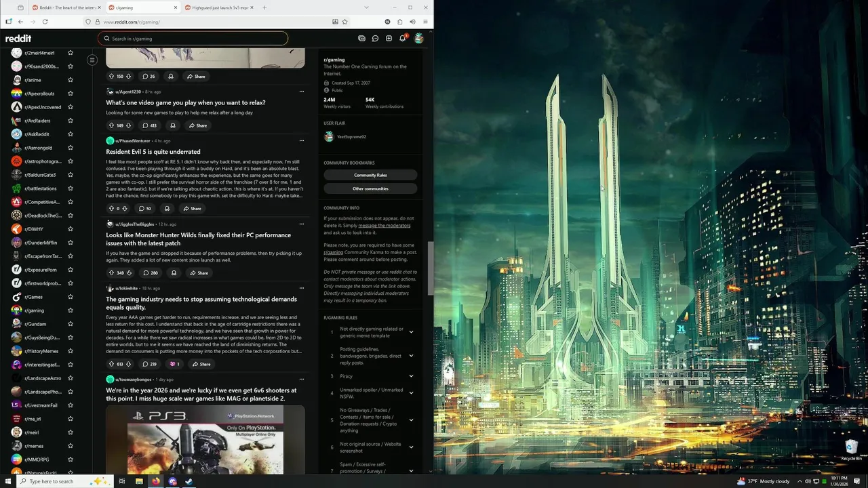Viewport: 868px width, 488px height.
Task: Switch to the 'Highguard just launch' tab
Action: click(218, 7)
